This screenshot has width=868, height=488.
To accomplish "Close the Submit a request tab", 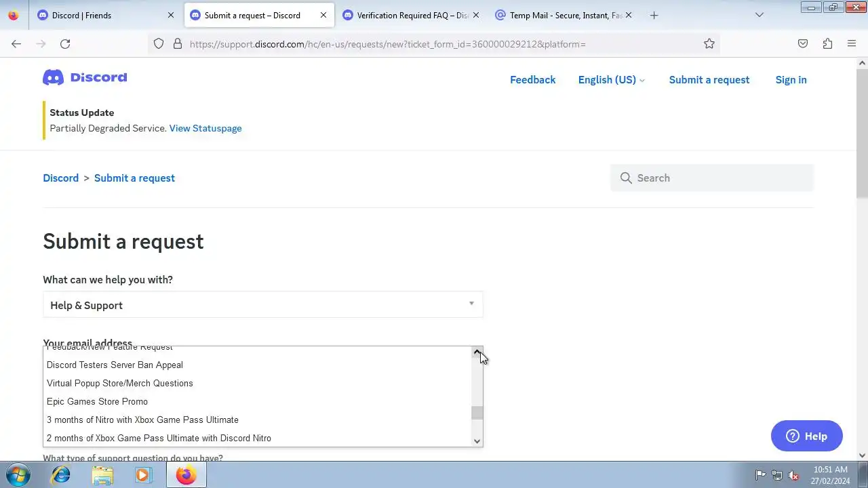I will pyautogui.click(x=323, y=15).
